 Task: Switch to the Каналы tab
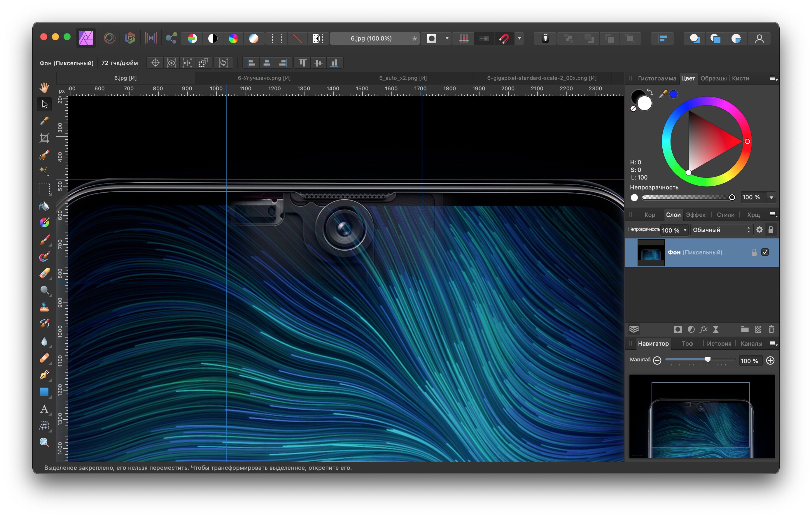[x=751, y=343]
